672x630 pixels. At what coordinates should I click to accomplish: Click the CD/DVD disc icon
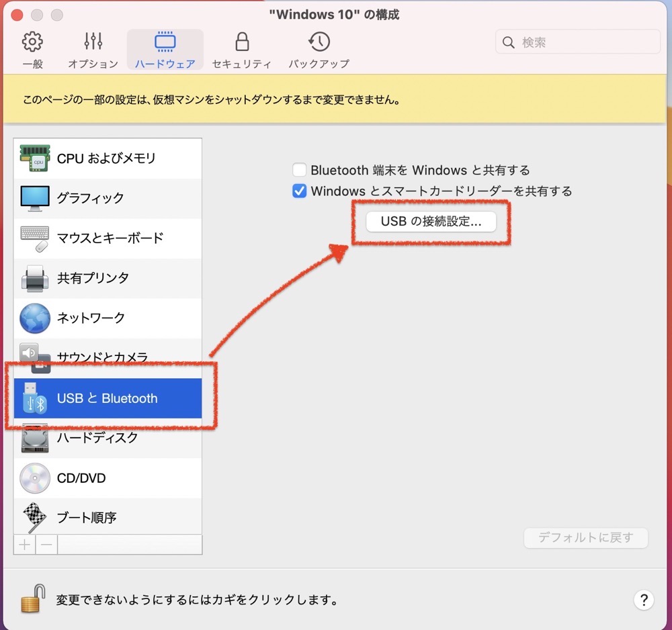click(35, 478)
